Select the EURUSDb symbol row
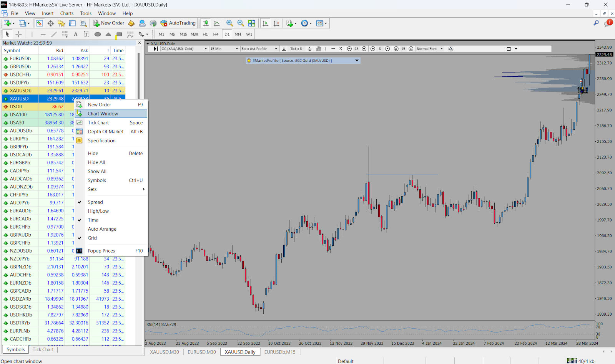Screen dimensions: 615x364 (63, 59)
